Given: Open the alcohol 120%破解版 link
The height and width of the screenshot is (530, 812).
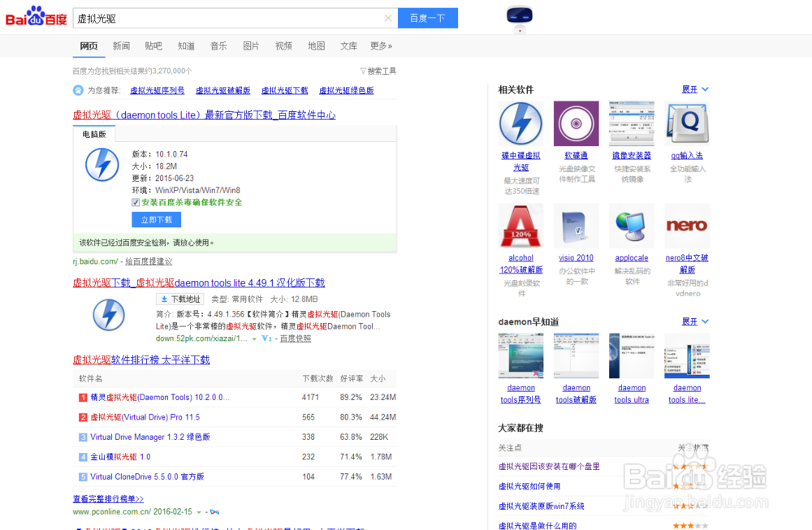Looking at the screenshot, I should [521, 264].
